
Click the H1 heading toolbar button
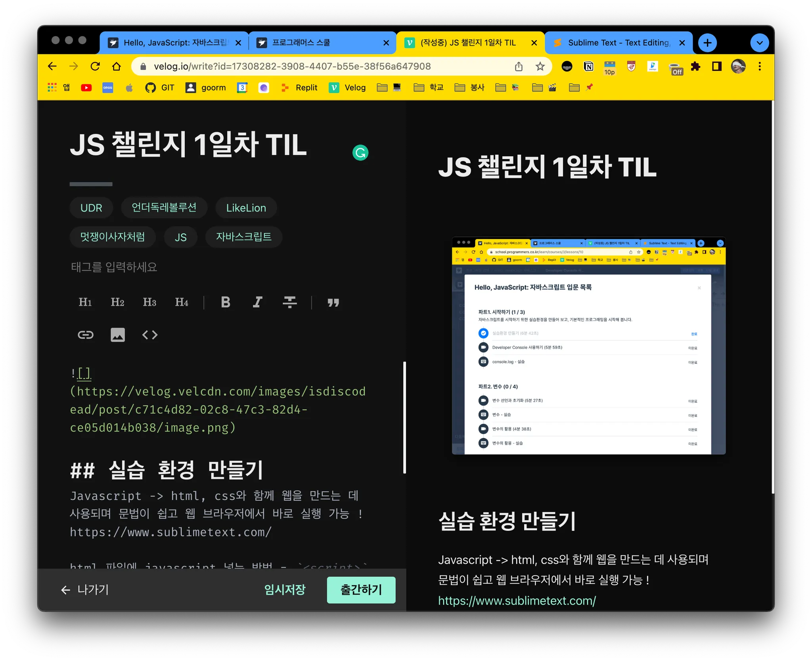point(85,302)
